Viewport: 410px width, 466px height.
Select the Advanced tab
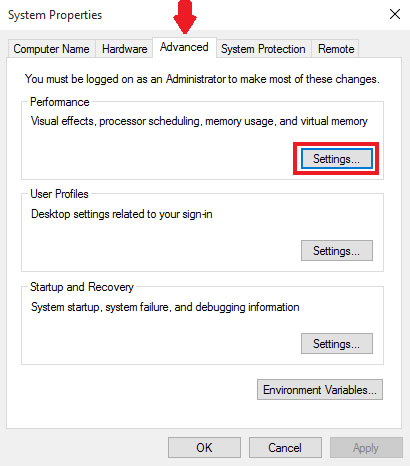pos(184,47)
